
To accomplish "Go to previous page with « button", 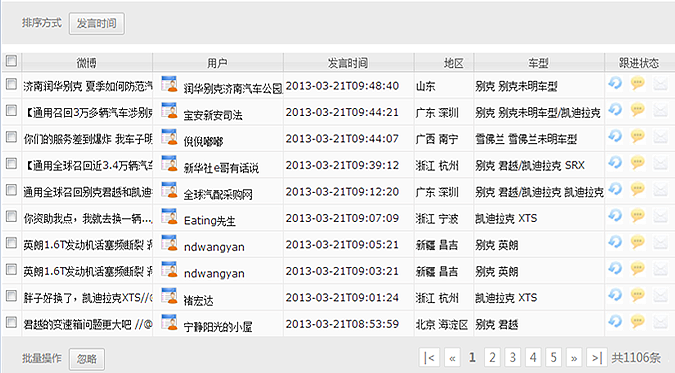I will tap(452, 357).
